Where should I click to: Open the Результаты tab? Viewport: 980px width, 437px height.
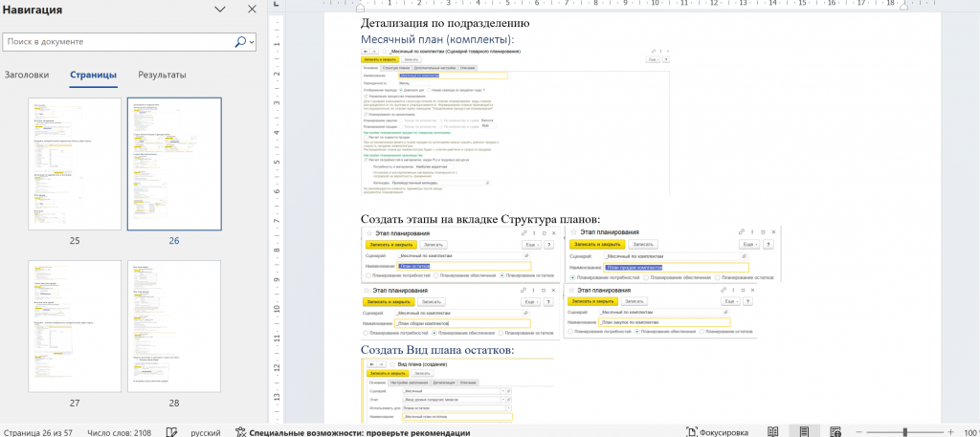tap(162, 75)
